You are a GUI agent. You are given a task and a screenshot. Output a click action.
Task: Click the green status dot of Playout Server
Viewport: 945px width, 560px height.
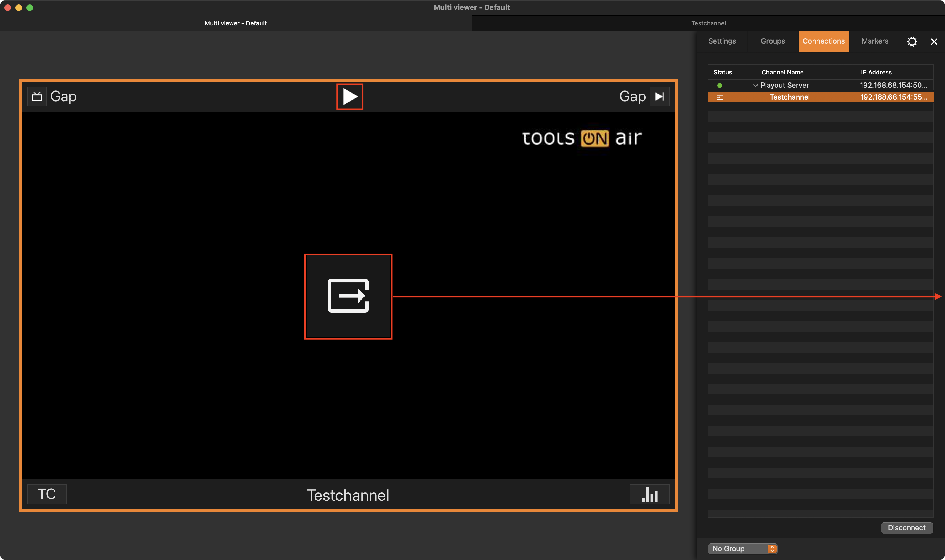click(720, 86)
